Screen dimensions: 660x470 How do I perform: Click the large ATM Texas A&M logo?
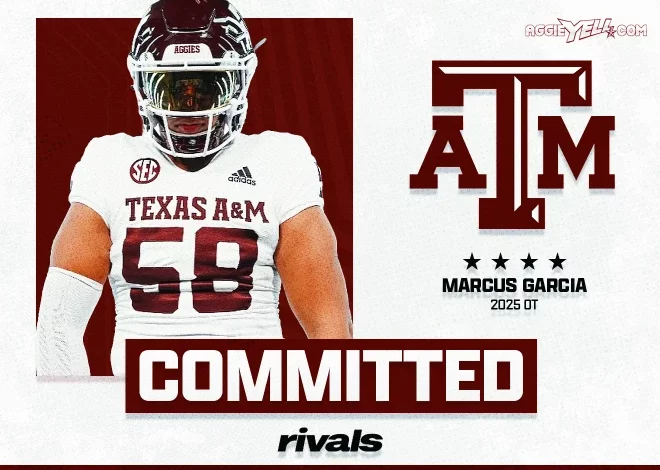tap(512, 145)
